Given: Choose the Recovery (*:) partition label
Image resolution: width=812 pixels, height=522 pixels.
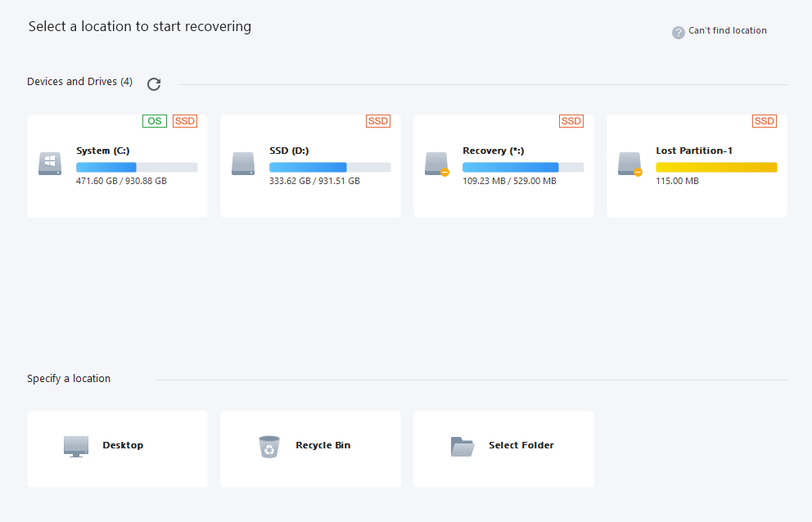Looking at the screenshot, I should [x=493, y=151].
